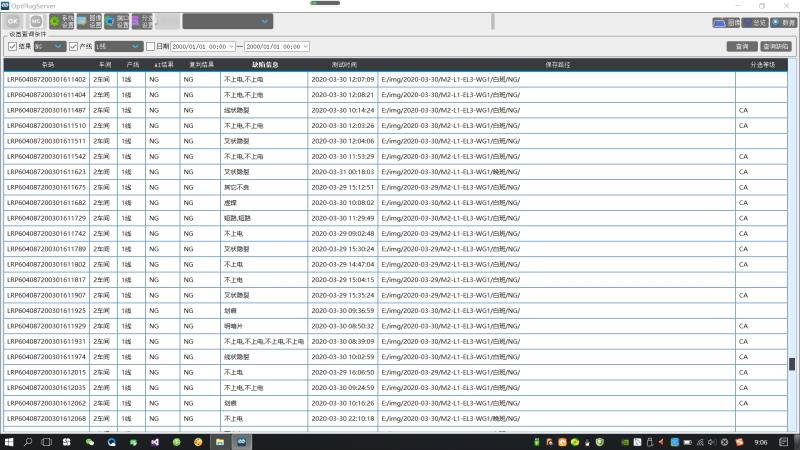The width and height of the screenshot is (800, 450).
Task: Click test time 2020-03-30 22:10:18 cell
Action: pos(343,418)
